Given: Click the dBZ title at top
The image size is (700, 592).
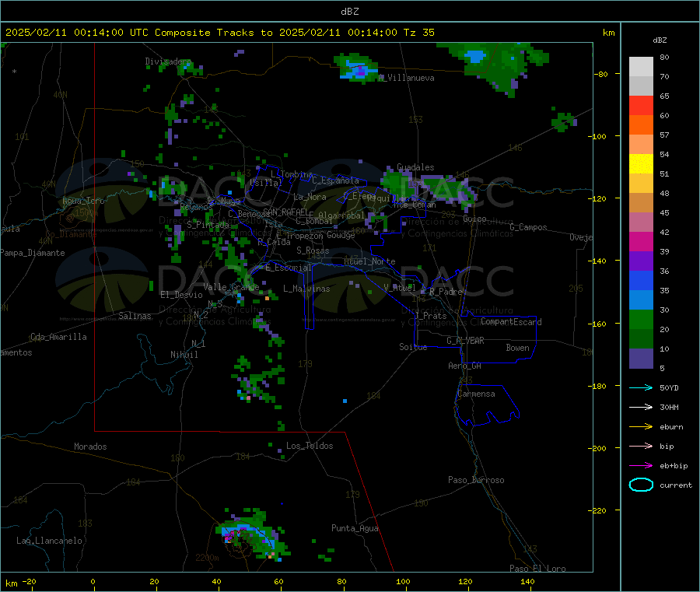Looking at the screenshot, I should (x=349, y=12).
